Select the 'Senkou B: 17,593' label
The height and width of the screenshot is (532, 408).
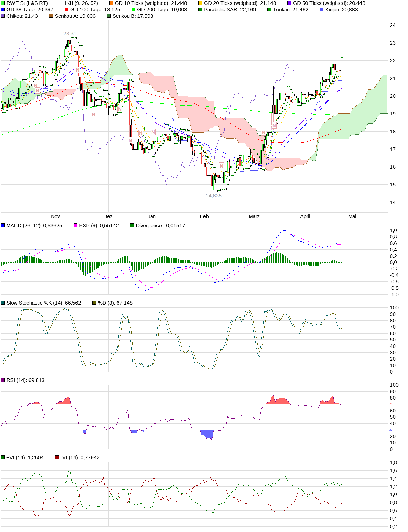pyautogui.click(x=133, y=16)
